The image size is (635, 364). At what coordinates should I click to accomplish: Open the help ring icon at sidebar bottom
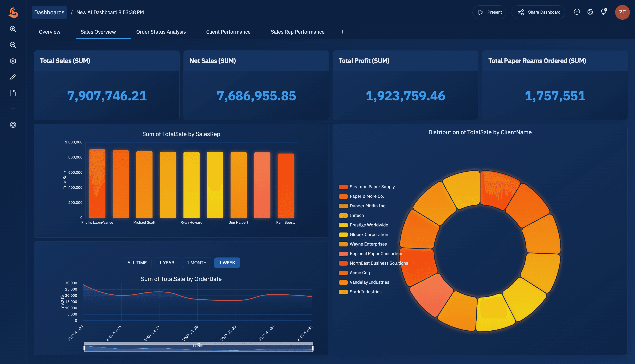(x=13, y=125)
